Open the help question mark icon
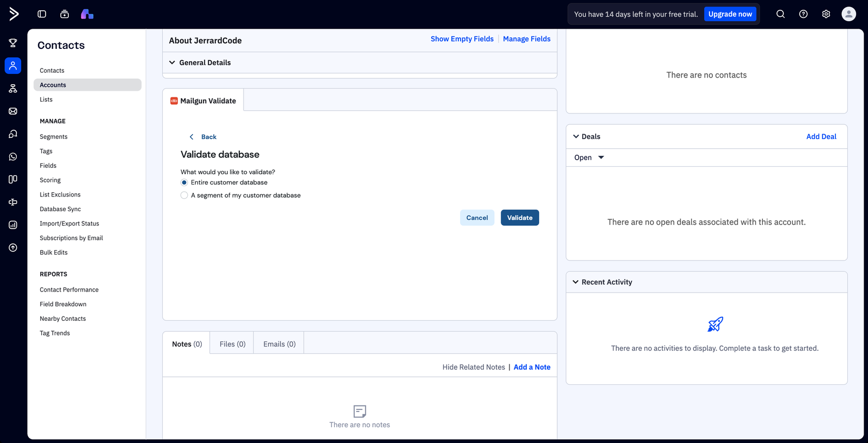This screenshot has width=868, height=443. [x=803, y=14]
